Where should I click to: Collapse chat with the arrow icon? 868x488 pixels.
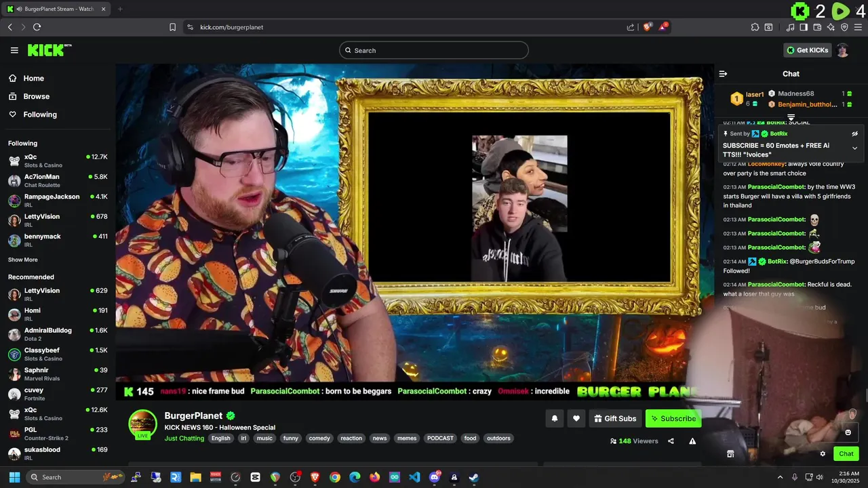[x=723, y=74]
